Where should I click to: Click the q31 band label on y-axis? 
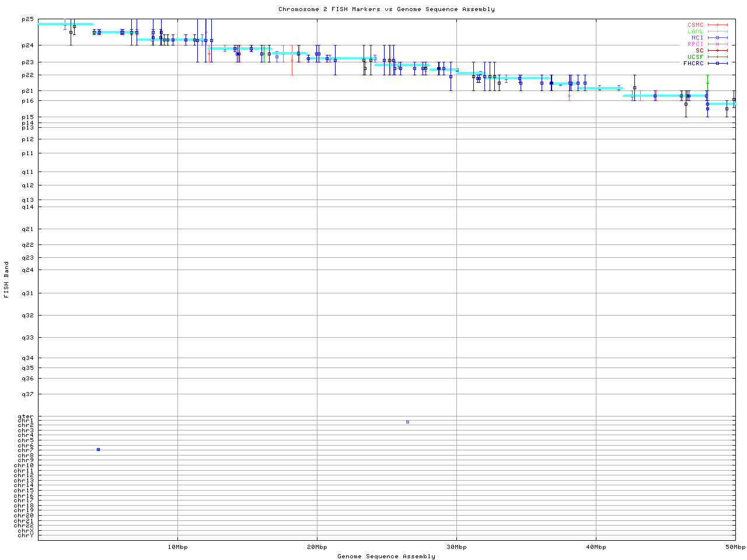pyautogui.click(x=27, y=293)
